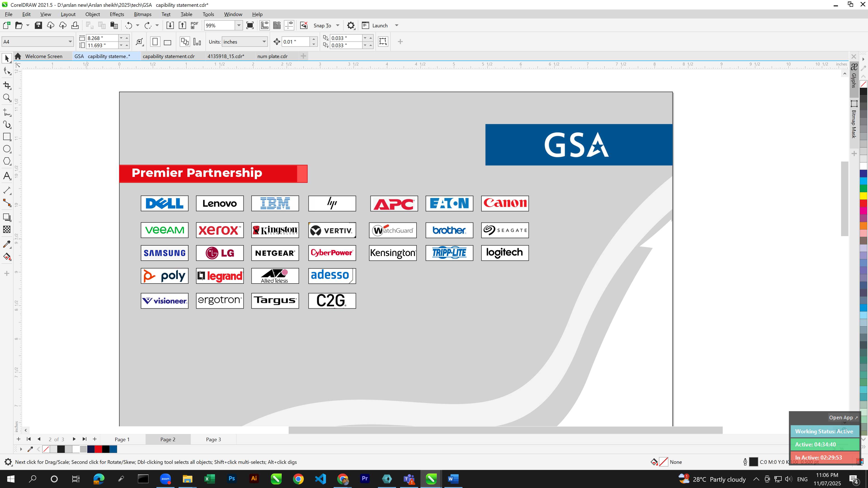
Task: Expand the Launch dropdown arrow
Action: point(397,26)
